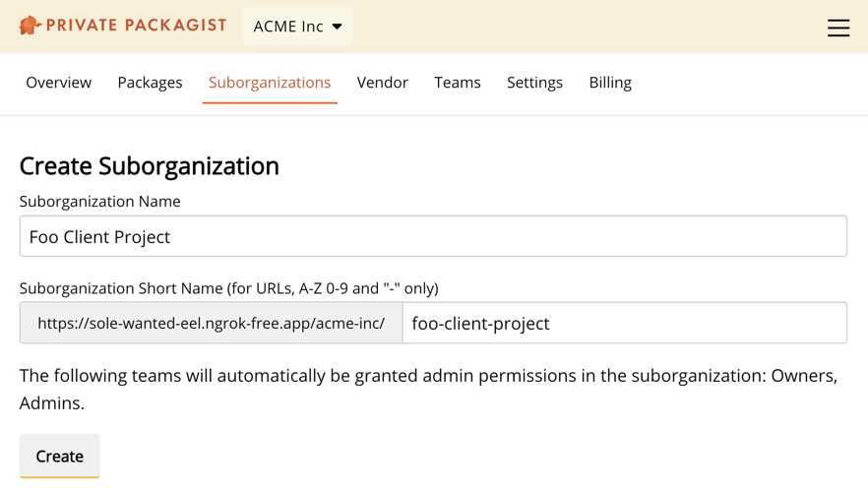The height and width of the screenshot is (493, 868).
Task: Click the Create Suborganization heading
Action: click(x=150, y=165)
